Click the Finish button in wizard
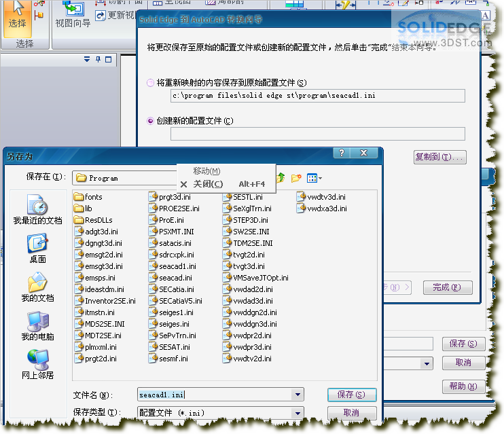Viewport: 504px width, 434px height. pyautogui.click(x=448, y=287)
